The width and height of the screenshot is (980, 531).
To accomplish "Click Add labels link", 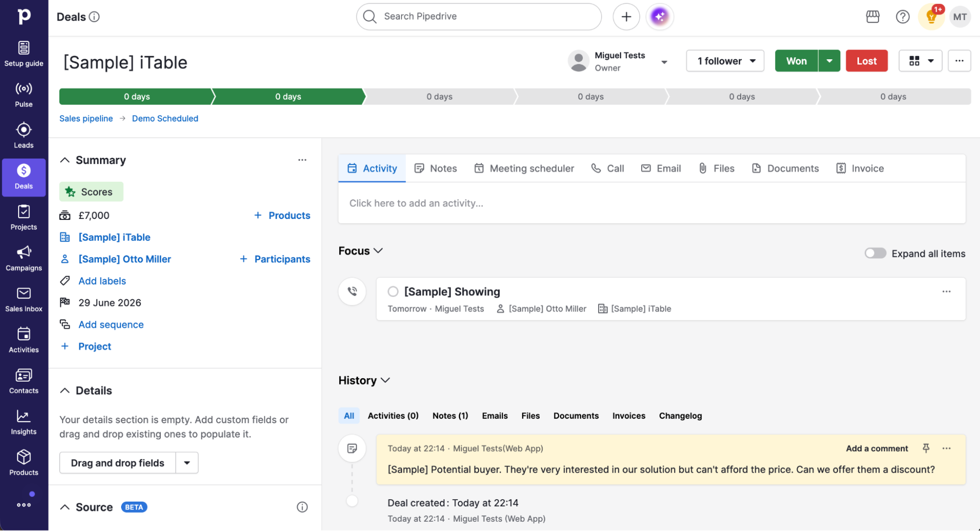I will coord(102,281).
